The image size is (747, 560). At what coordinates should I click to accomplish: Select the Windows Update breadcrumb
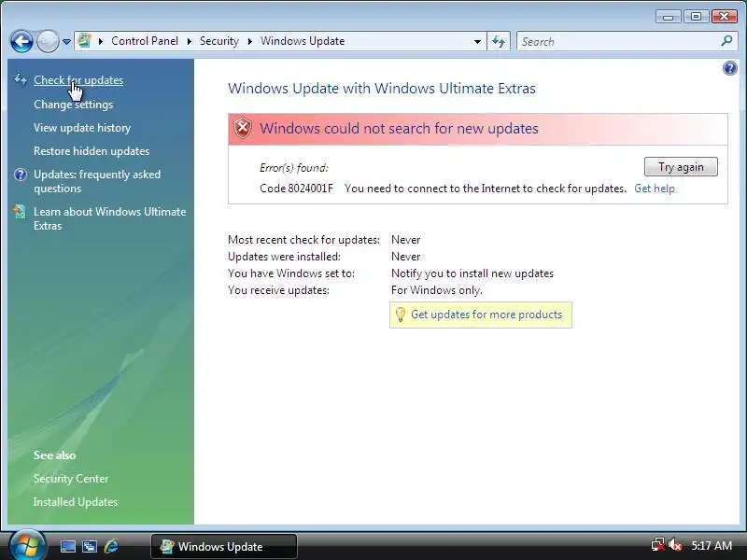point(302,41)
